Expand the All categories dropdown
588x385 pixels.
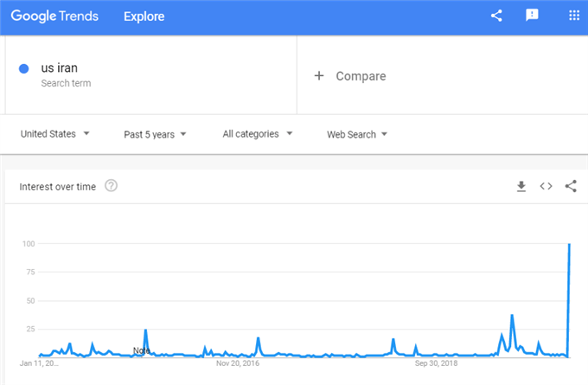(x=258, y=134)
